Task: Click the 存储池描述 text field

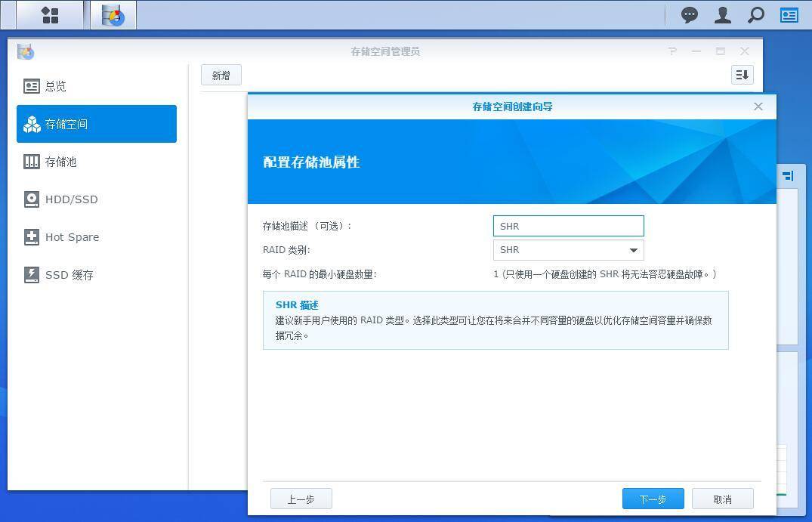Action: pyautogui.click(x=568, y=226)
